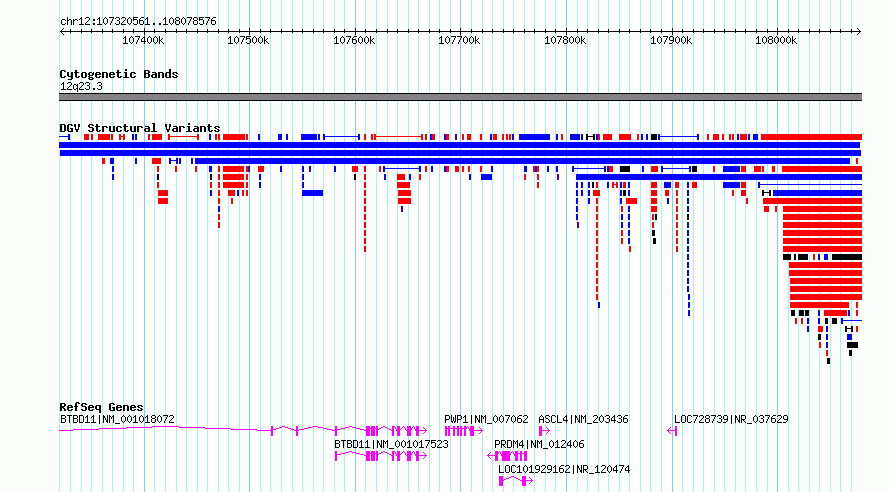The width and height of the screenshot is (890, 492).
Task: Click the right arrowhead of the coordinate ruler
Action: tap(859, 31)
